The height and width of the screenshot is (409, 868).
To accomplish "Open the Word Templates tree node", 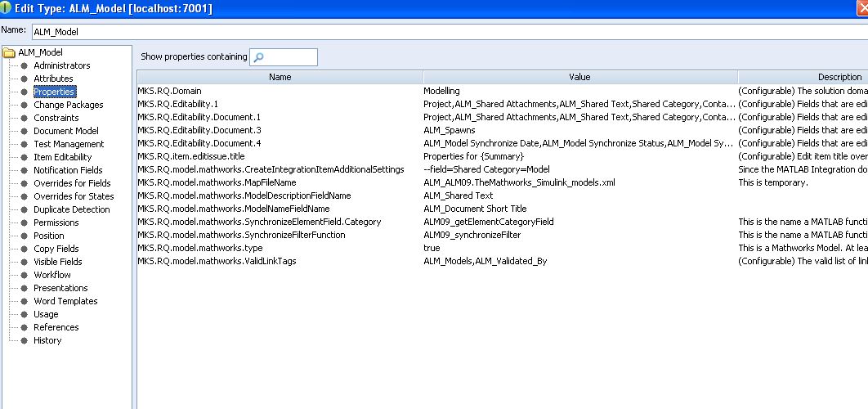I will click(65, 302).
